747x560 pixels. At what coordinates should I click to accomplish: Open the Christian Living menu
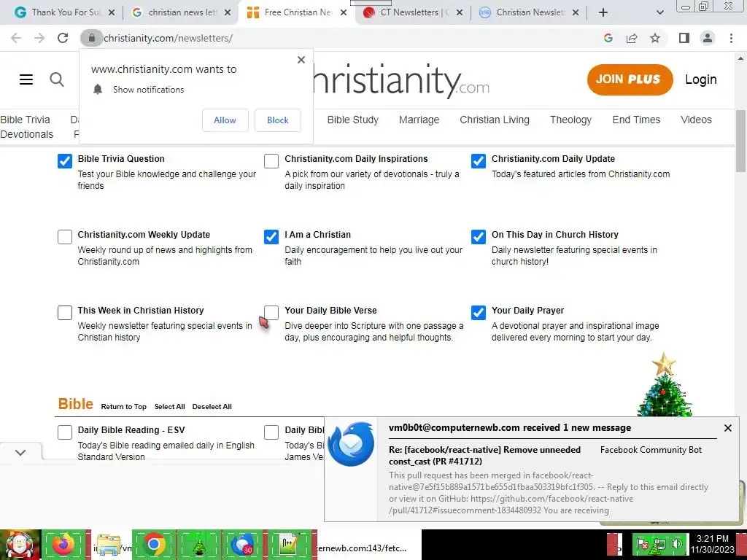(x=495, y=120)
